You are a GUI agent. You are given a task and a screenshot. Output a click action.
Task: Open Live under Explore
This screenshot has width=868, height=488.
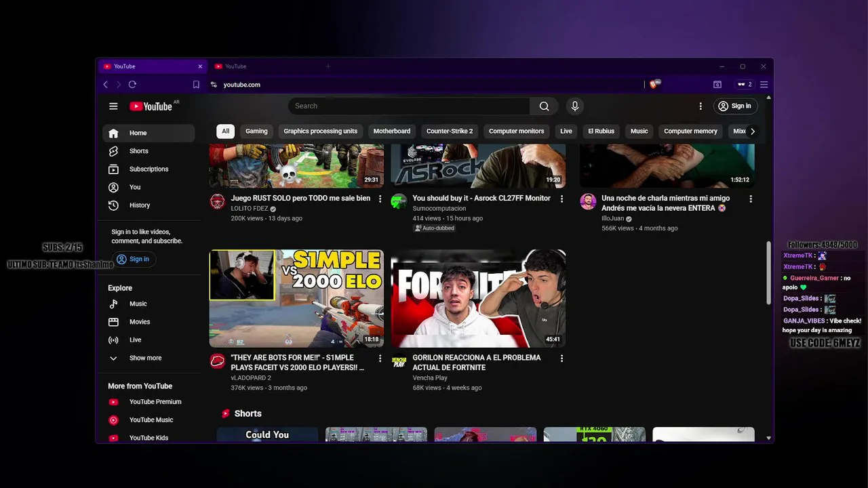tap(149, 340)
